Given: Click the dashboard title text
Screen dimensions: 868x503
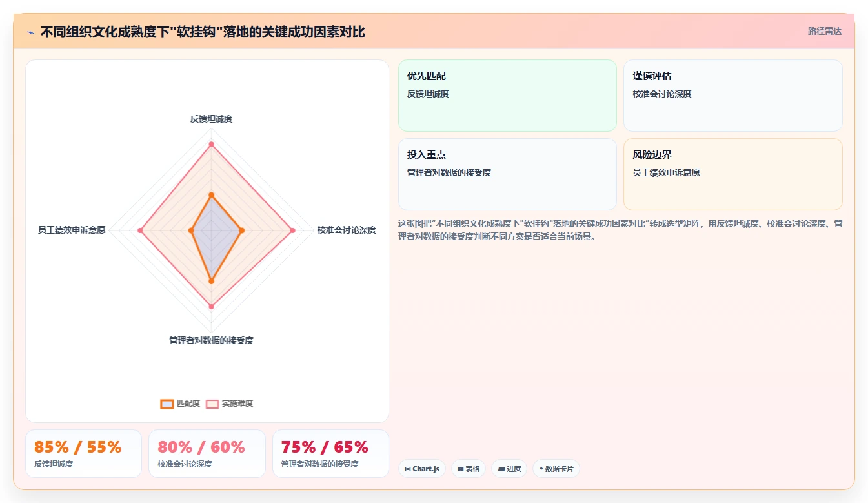Looking at the screenshot, I should (x=203, y=32).
